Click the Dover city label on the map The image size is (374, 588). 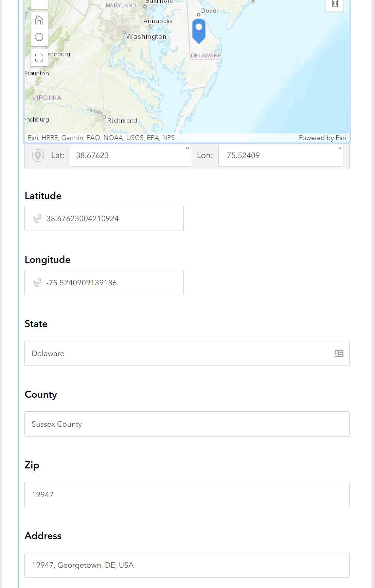[x=210, y=11]
